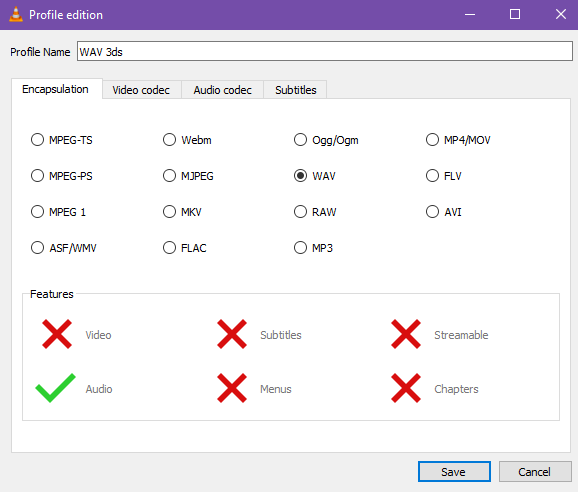Viewport: 578px width, 492px height.
Task: Save the WAV 3ds profile
Action: coord(454,471)
